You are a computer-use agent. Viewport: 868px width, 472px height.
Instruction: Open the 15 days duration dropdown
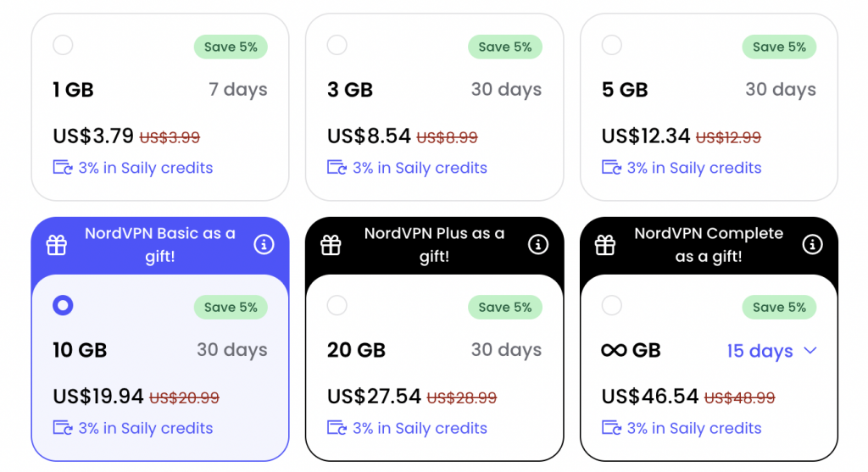point(771,350)
